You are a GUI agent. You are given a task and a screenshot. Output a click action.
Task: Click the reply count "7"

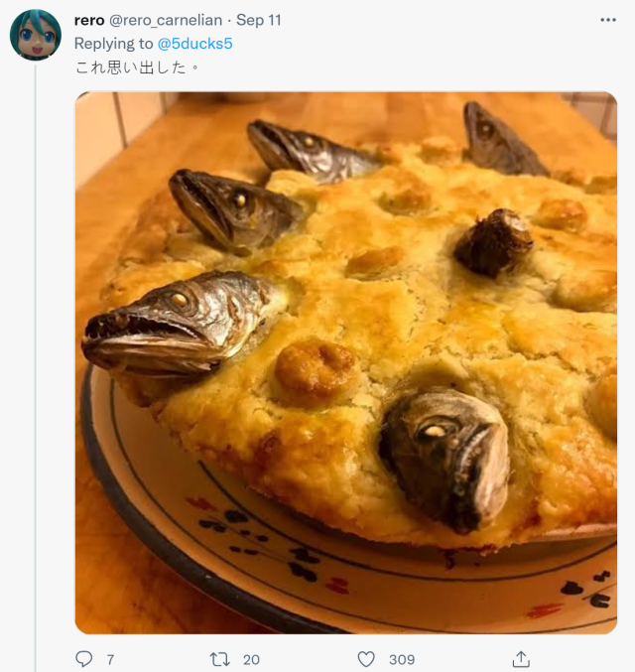click(x=110, y=659)
